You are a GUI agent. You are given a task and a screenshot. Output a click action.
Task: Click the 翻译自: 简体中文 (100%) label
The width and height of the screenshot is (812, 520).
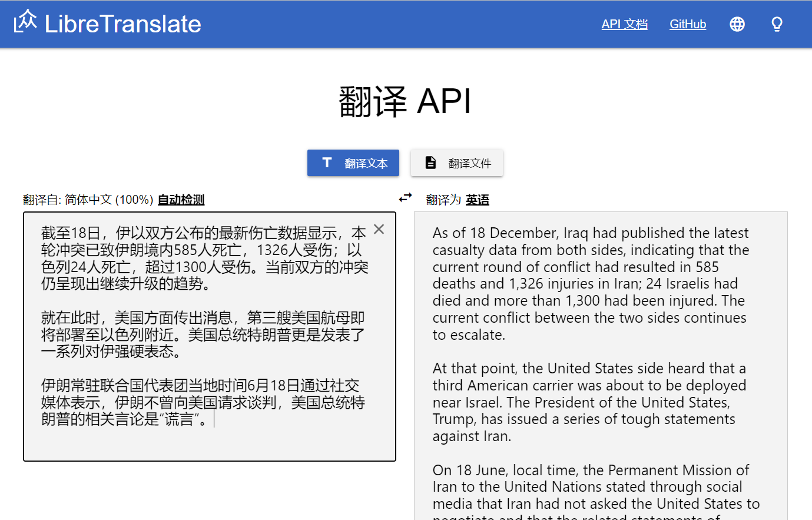(88, 200)
